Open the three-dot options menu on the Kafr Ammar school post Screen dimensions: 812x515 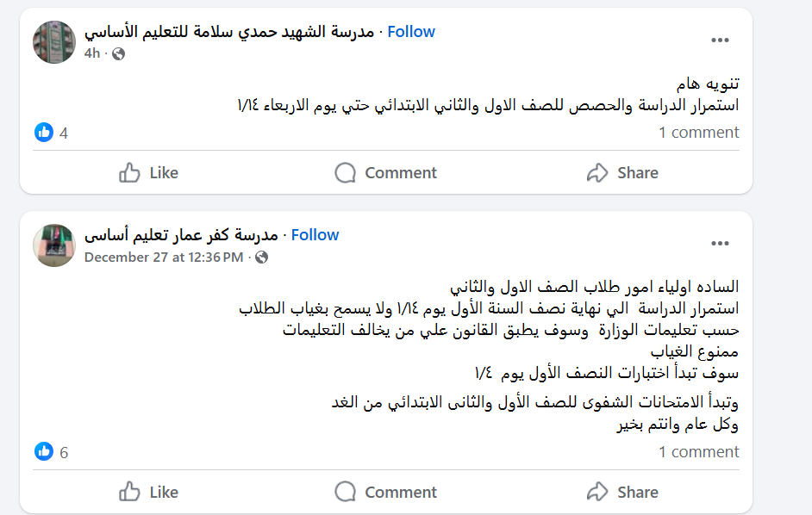click(720, 244)
